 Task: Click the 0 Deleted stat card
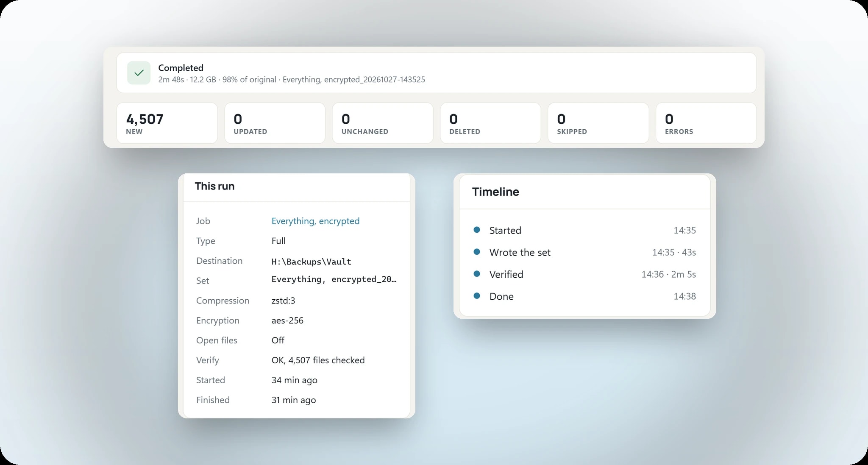pos(490,123)
